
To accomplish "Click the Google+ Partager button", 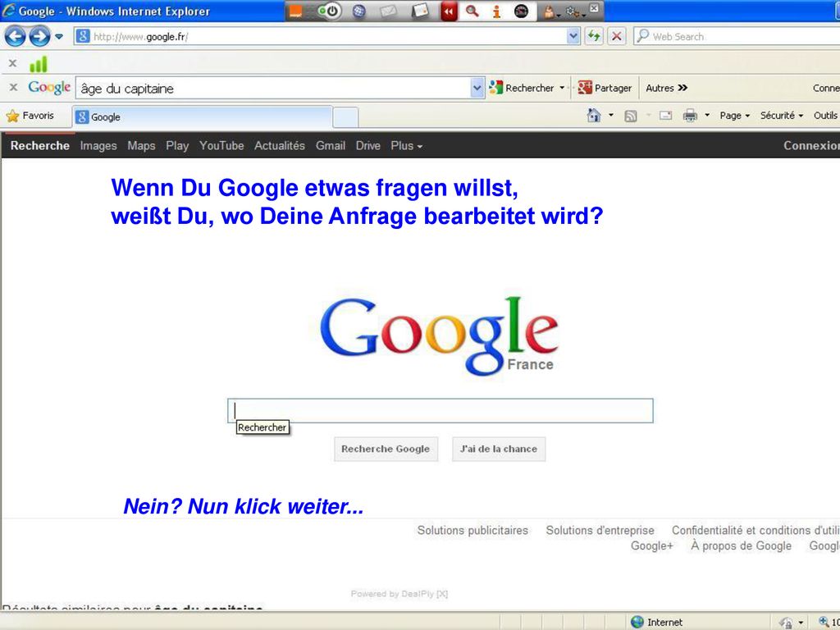I will (605, 88).
